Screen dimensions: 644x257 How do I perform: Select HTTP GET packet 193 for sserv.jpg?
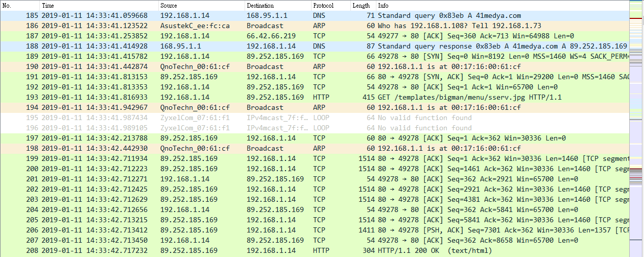(315, 98)
